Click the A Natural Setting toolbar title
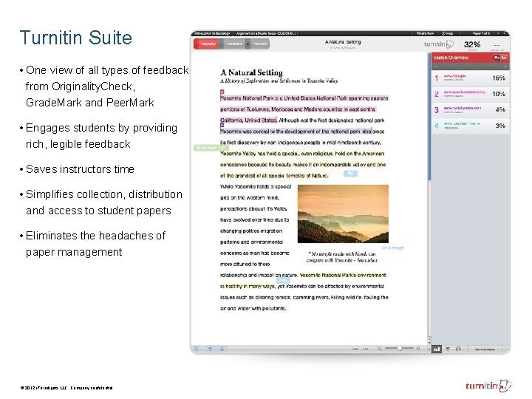 343,42
